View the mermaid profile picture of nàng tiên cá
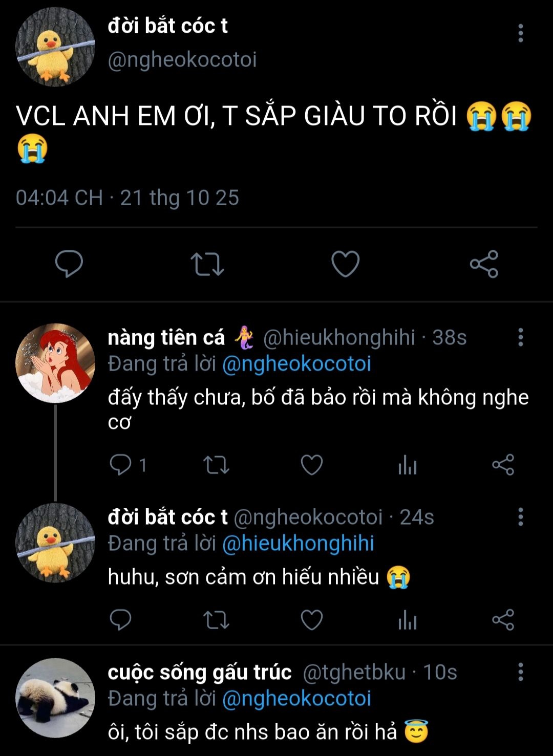This screenshot has width=553, height=756. [55, 363]
